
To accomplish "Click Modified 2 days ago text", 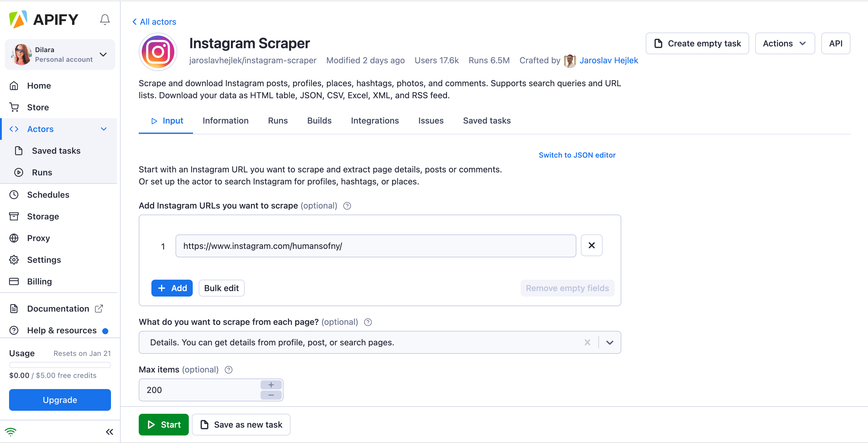I will [x=365, y=60].
